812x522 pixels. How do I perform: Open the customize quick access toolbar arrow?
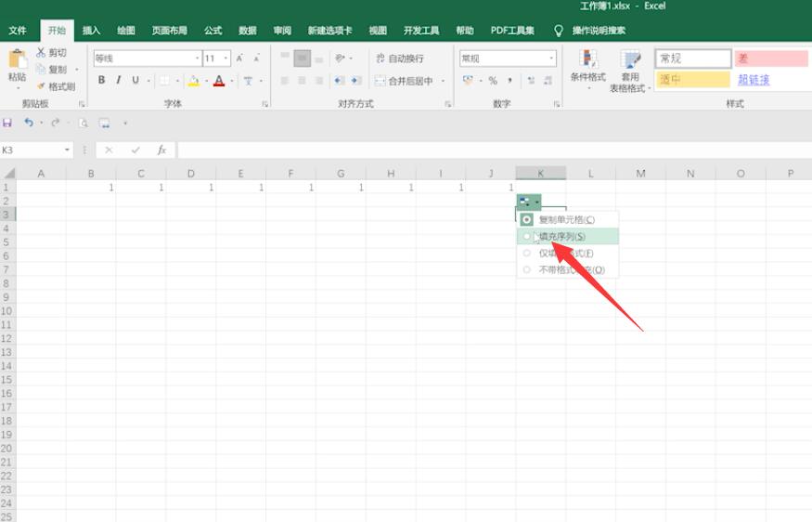124,123
